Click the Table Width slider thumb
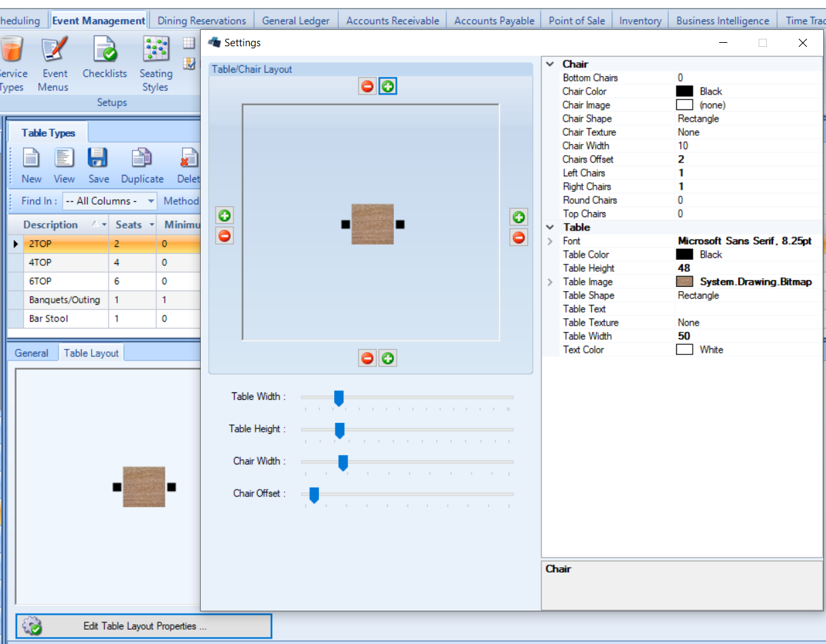Screen dimensions: 826x644 (x=339, y=398)
